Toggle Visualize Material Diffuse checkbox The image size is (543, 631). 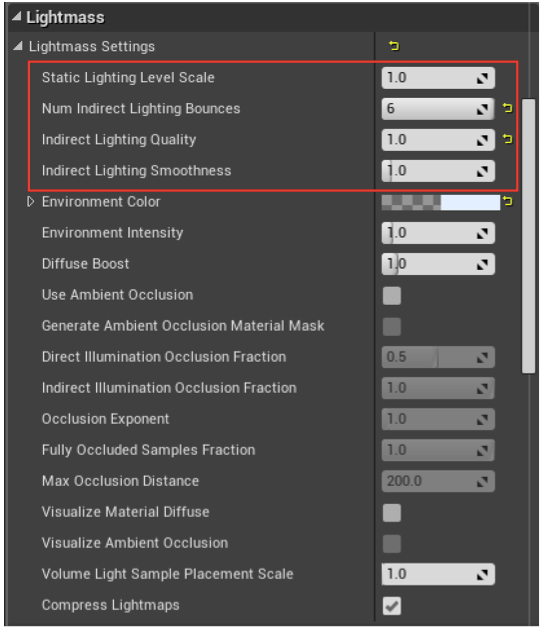392,513
